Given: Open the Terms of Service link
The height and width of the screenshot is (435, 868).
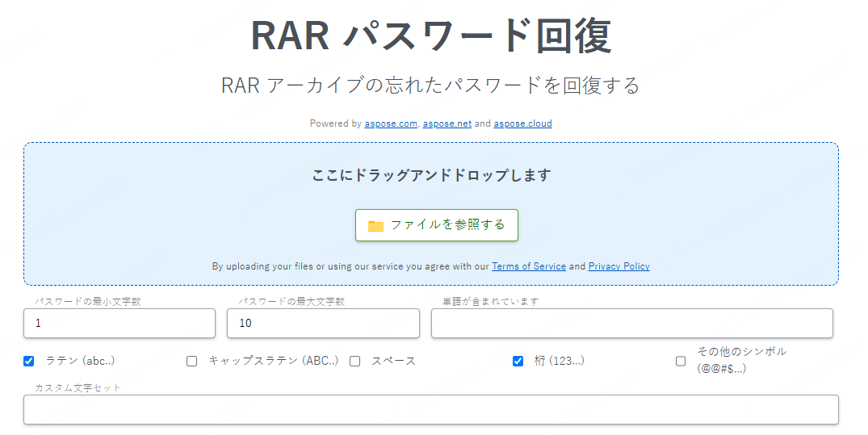Looking at the screenshot, I should [529, 266].
